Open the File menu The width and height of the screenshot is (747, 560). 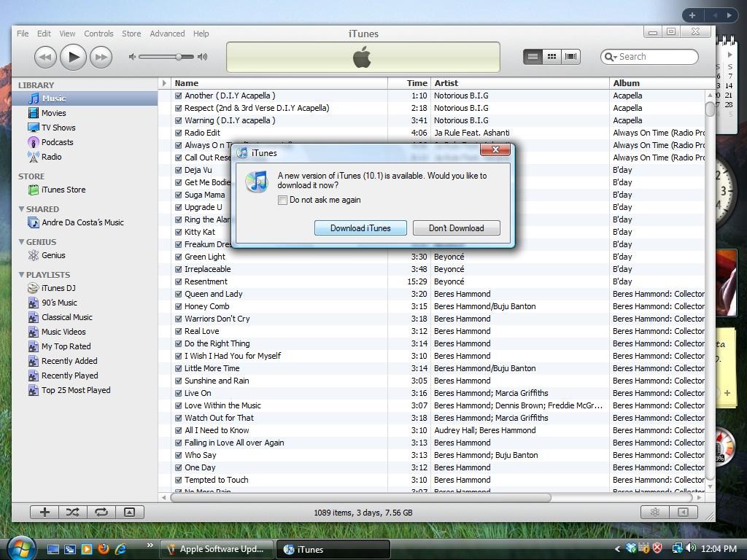[x=23, y=34]
